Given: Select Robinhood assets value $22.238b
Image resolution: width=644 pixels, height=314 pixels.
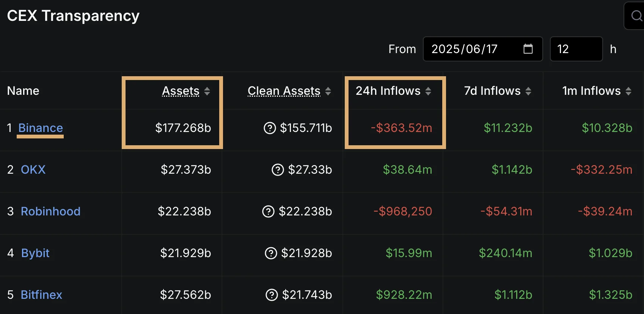Looking at the screenshot, I should point(184,211).
